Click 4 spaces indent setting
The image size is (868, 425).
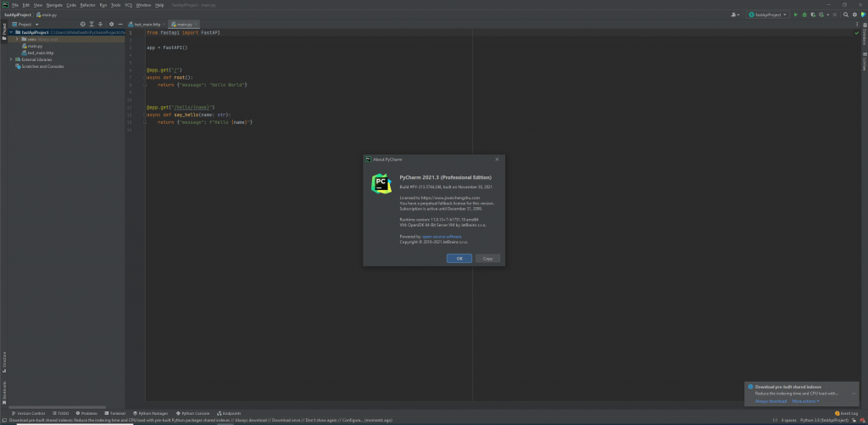(x=787, y=420)
